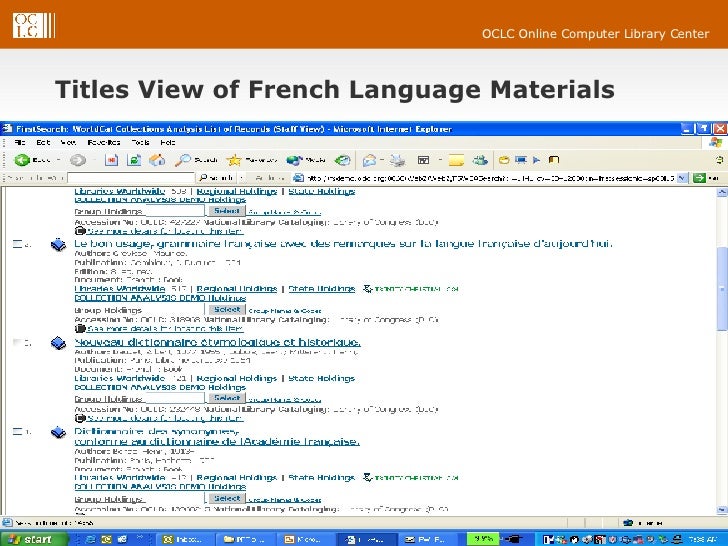Click Libraries Worldwide link under Le bon usage

[120, 289]
